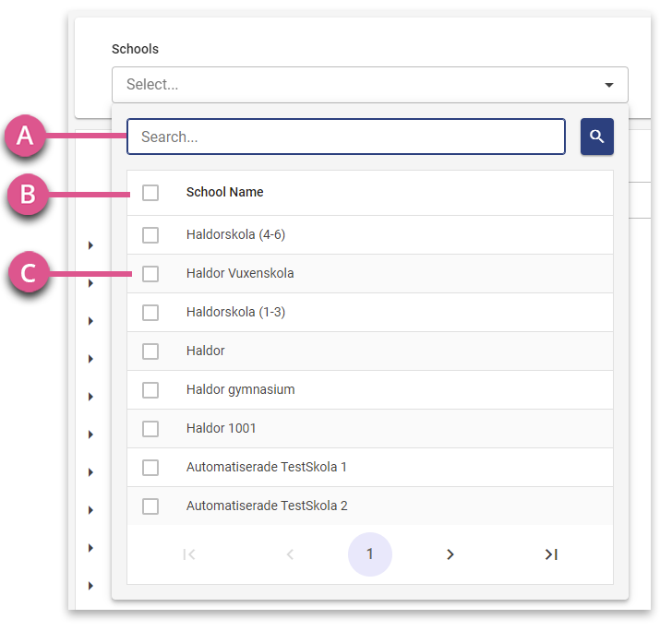Select the Haldorskola (1-3) row
672x631 pixels.
370,313
